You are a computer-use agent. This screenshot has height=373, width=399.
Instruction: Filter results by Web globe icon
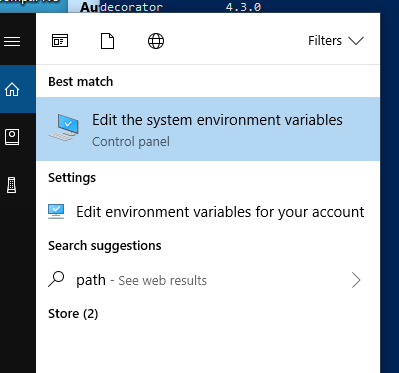[x=156, y=41]
